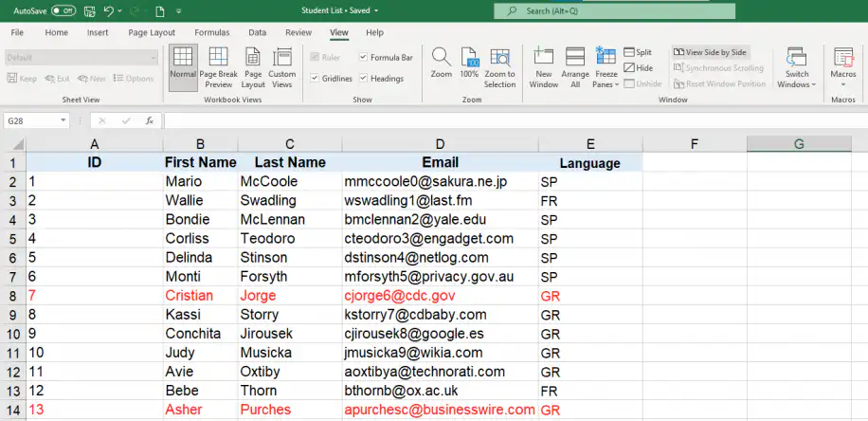
Task: Select the cell bthornb@ox.ac.uk
Action: point(440,391)
